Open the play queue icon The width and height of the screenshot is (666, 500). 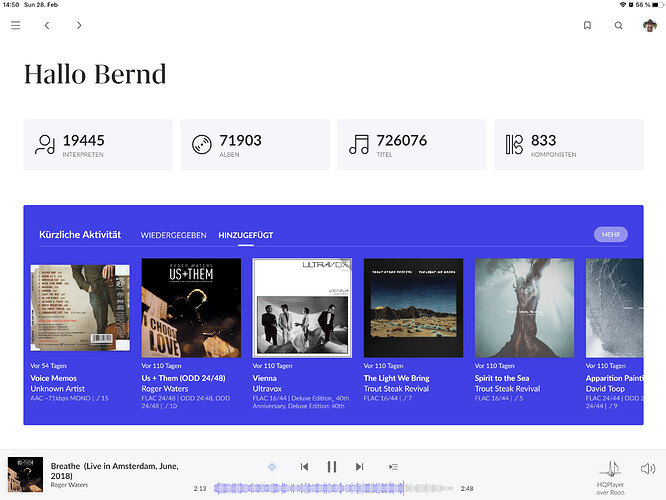[393, 467]
